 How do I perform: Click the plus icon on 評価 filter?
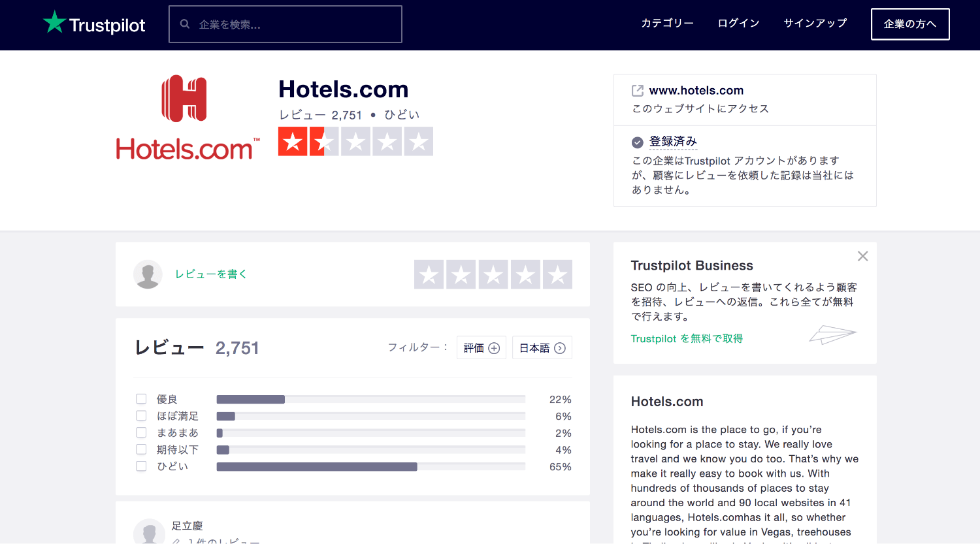pyautogui.click(x=494, y=348)
